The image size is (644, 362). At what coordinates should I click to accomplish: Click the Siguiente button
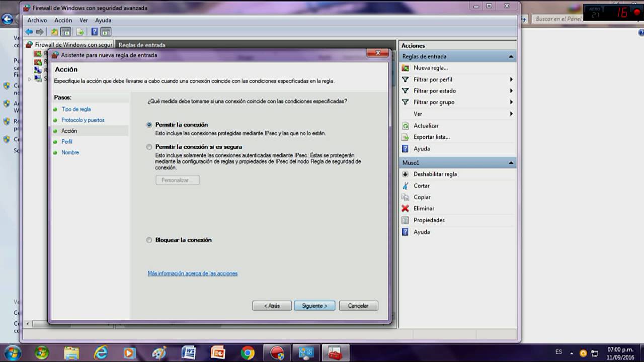pyautogui.click(x=314, y=306)
